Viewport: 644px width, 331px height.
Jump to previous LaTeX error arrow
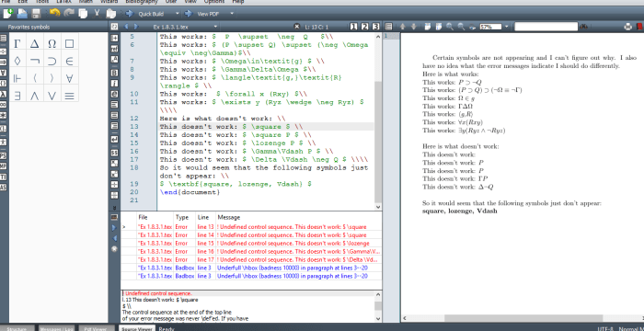[x=115, y=238]
